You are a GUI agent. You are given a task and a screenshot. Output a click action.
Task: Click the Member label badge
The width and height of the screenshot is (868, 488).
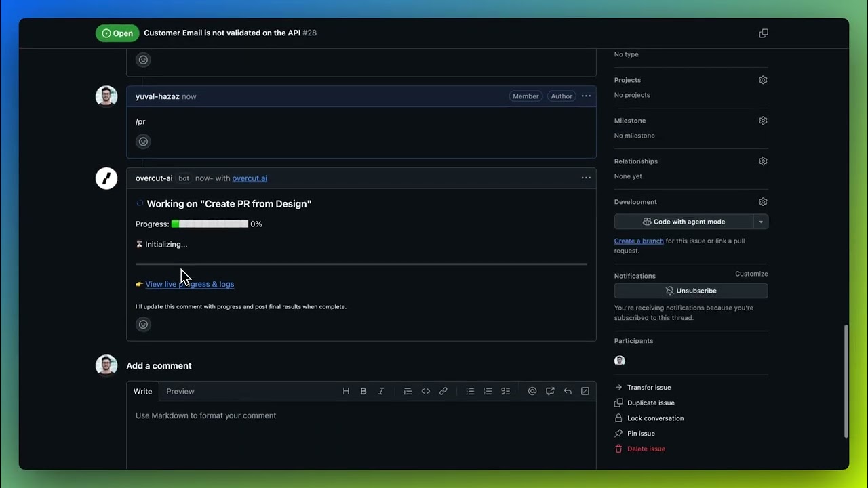526,96
